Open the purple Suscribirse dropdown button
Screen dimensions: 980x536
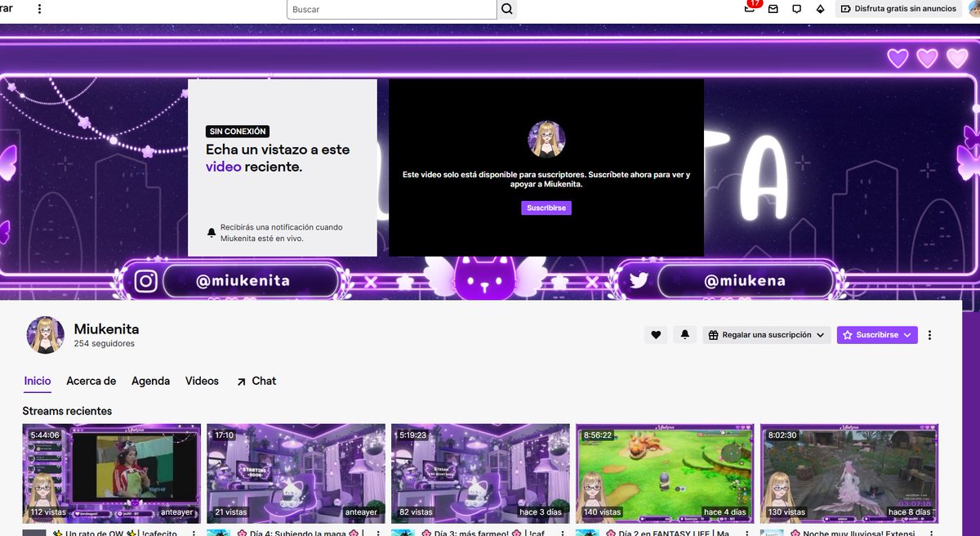coord(877,335)
